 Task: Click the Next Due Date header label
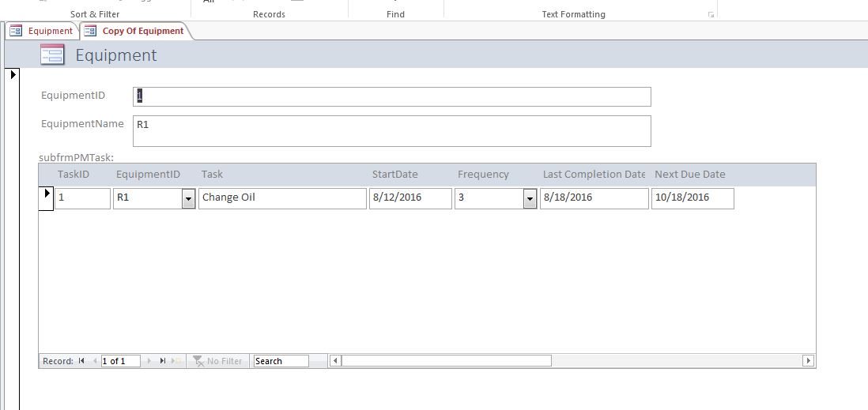[690, 175]
